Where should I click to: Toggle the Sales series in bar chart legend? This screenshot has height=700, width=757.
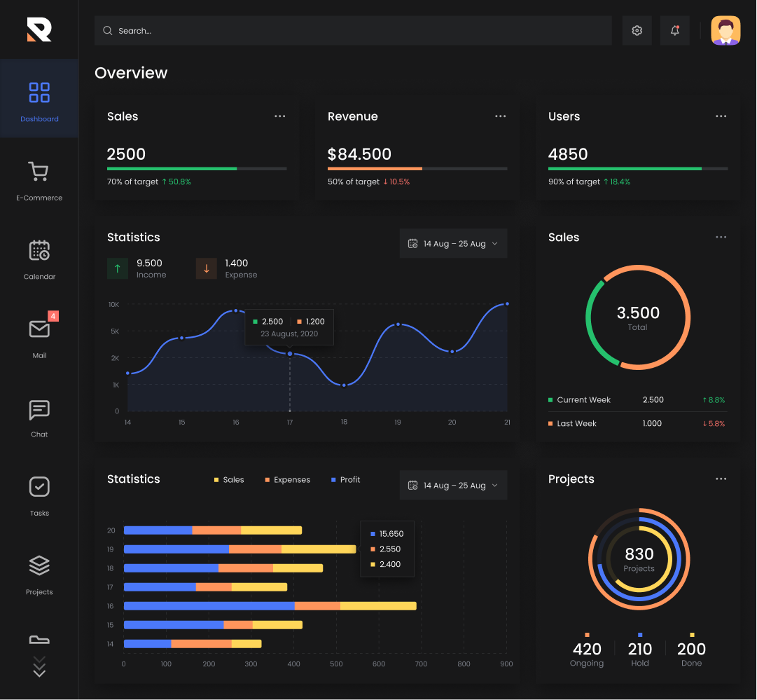[x=229, y=480]
